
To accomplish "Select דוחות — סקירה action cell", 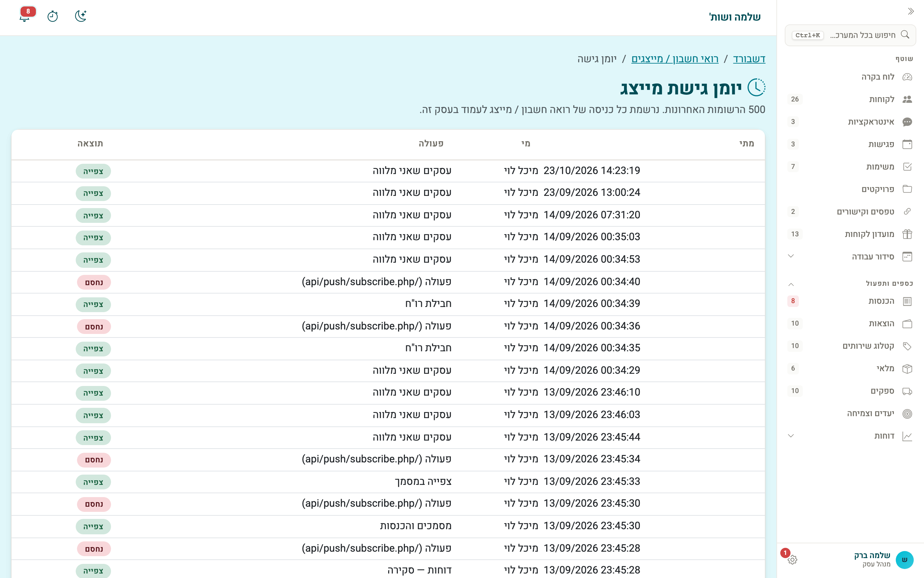I will coord(420,570).
